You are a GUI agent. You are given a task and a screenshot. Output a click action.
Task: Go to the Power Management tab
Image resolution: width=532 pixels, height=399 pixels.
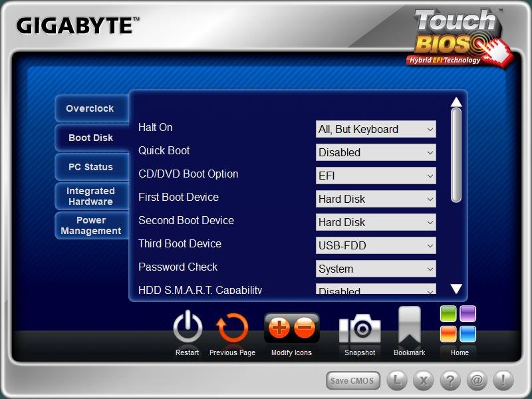click(x=92, y=225)
